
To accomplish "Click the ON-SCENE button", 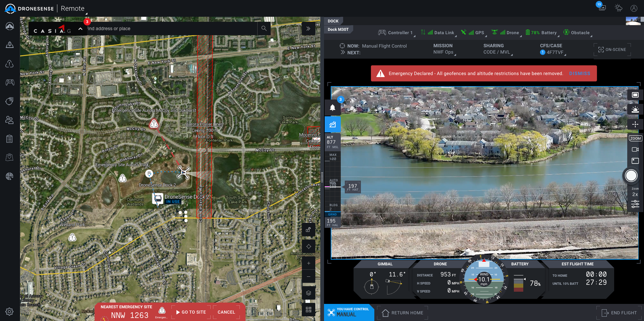I will pyautogui.click(x=612, y=50).
